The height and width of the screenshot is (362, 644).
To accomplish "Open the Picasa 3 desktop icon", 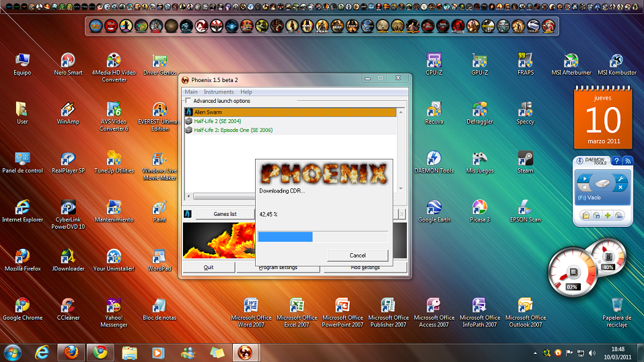I will pyautogui.click(x=479, y=211).
